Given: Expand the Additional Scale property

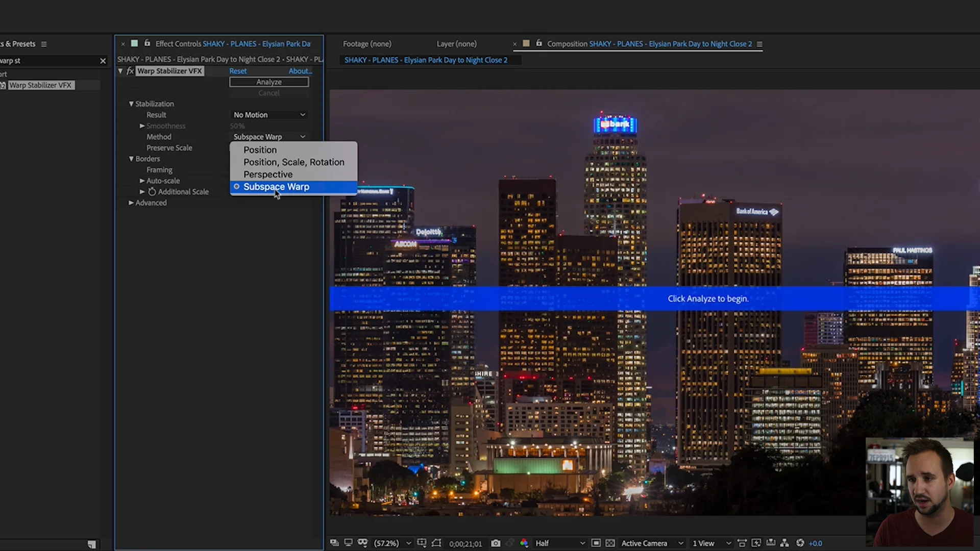Looking at the screenshot, I should click(x=142, y=192).
